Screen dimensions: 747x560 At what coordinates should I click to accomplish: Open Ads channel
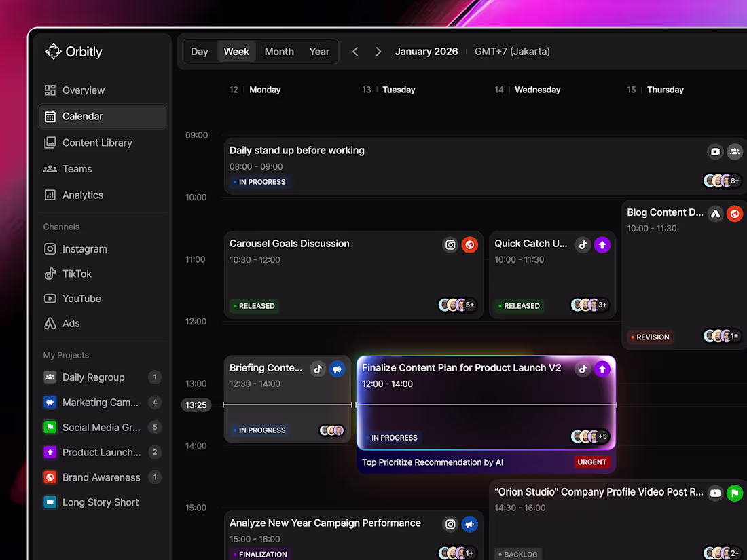tap(103, 323)
